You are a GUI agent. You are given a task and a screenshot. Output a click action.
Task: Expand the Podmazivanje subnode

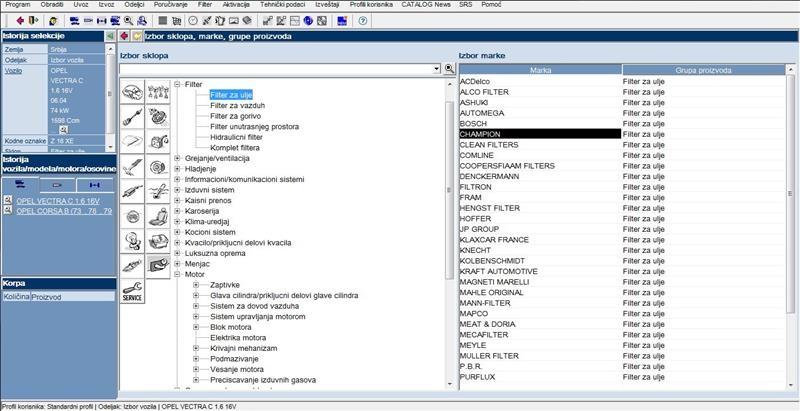[x=196, y=359]
